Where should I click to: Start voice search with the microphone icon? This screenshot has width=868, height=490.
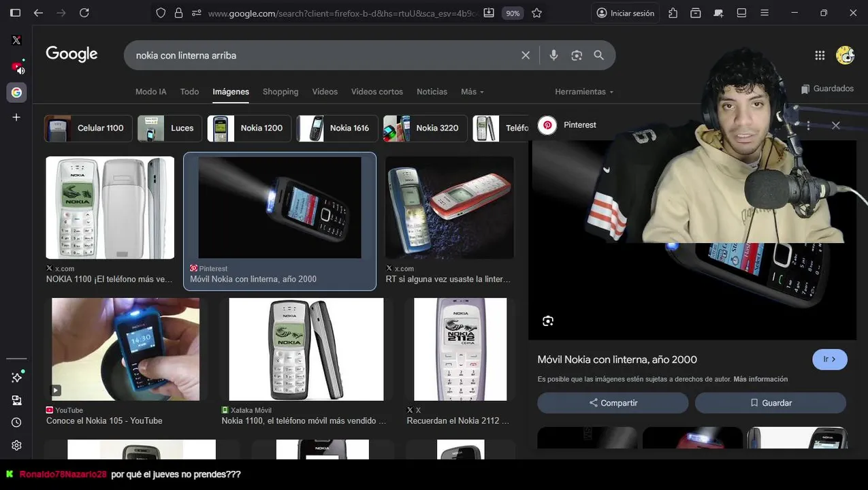(553, 55)
